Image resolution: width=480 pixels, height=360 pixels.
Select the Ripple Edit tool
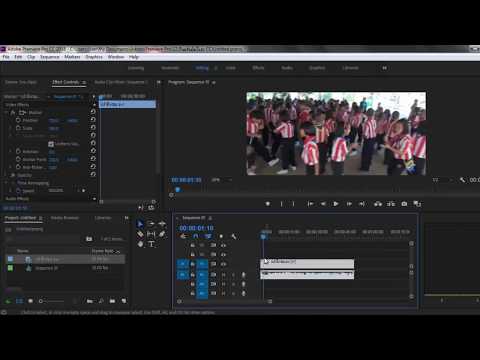(162, 224)
